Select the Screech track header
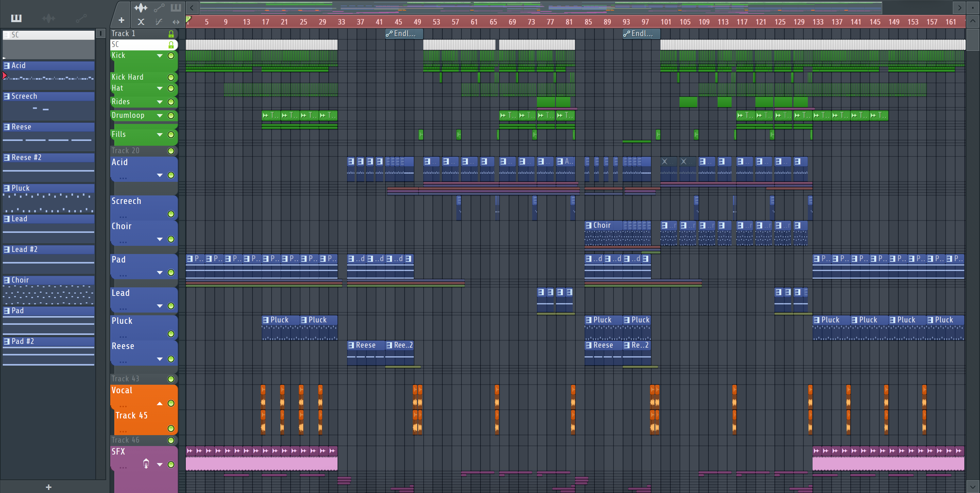The width and height of the screenshot is (980, 493). [x=144, y=208]
